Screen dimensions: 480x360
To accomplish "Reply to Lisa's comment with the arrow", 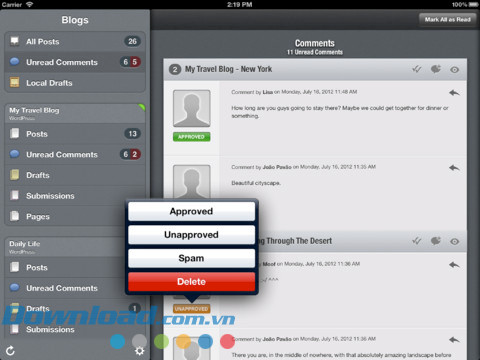I will pos(454,93).
